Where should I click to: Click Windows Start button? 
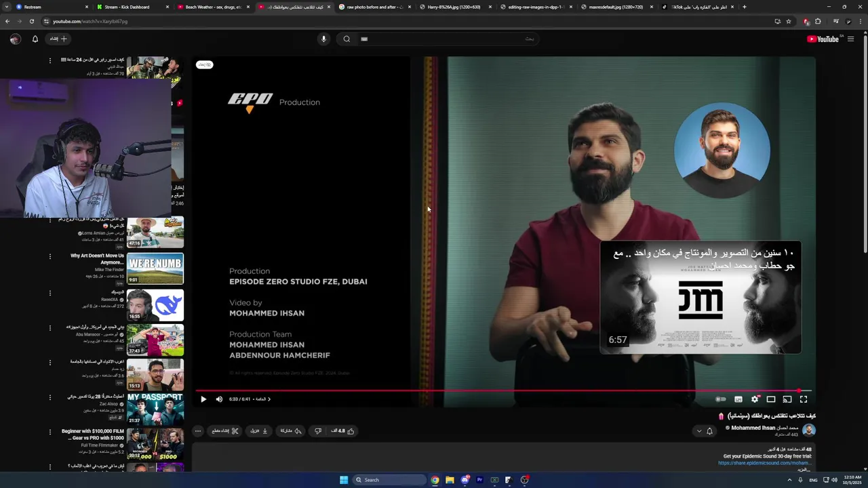point(344,480)
